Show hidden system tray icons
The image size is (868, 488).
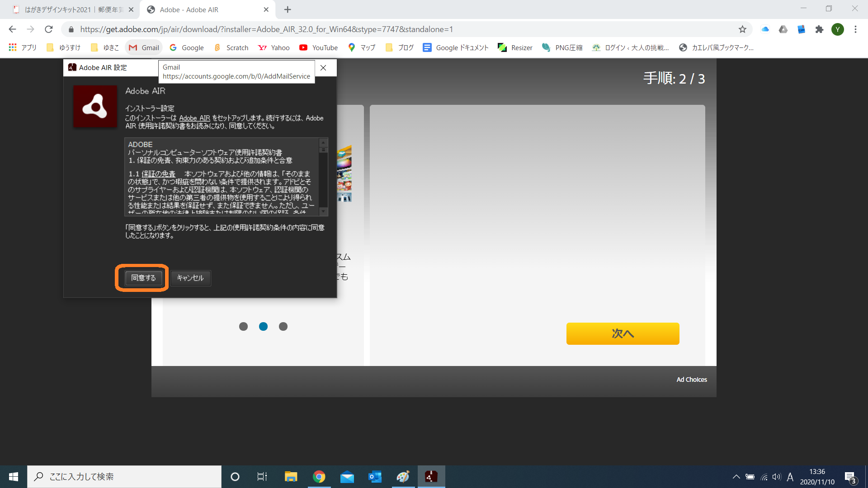click(x=736, y=477)
